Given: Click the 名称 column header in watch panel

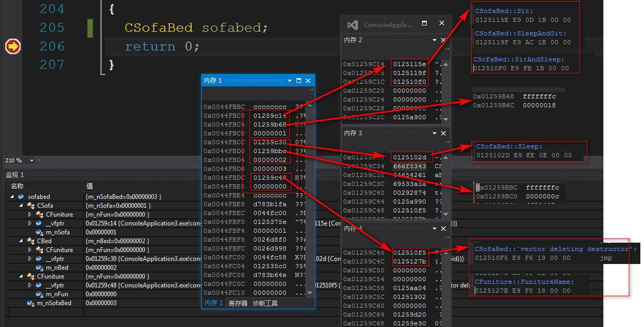Looking at the screenshot, I should (x=17, y=186).
